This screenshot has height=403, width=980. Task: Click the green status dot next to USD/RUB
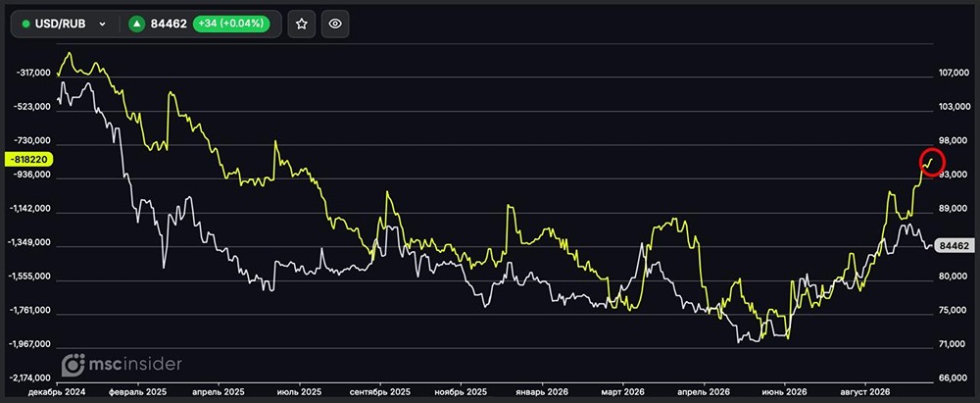tap(25, 24)
